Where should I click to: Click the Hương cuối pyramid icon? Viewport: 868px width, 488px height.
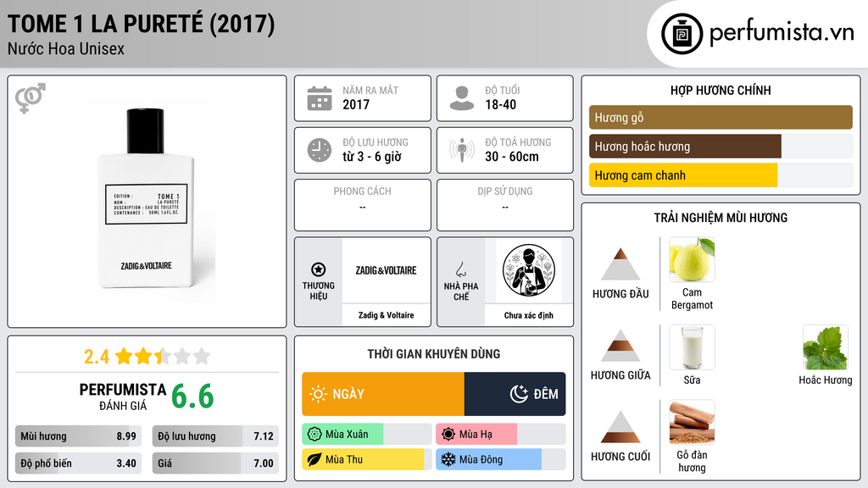coord(620,427)
